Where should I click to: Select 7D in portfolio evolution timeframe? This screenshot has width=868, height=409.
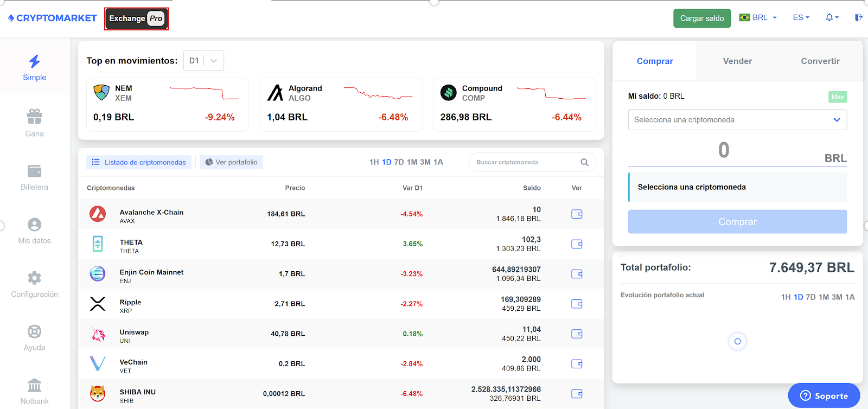[x=811, y=297]
